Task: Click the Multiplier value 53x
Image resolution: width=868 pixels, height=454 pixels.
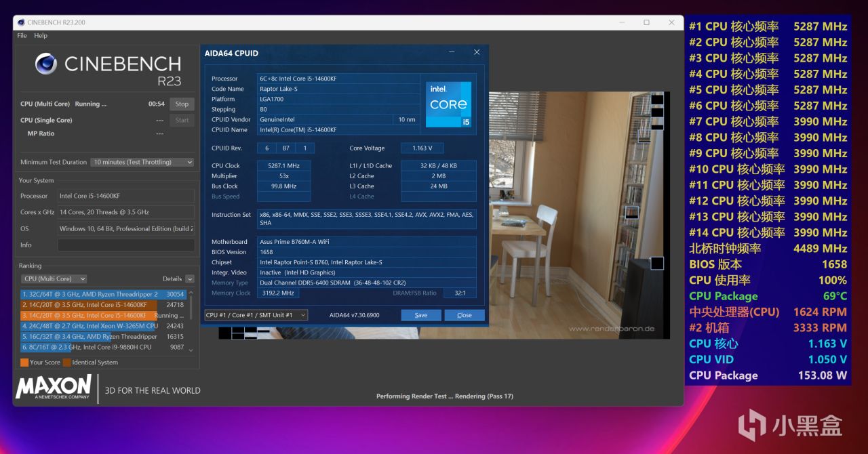Action: pos(283,176)
